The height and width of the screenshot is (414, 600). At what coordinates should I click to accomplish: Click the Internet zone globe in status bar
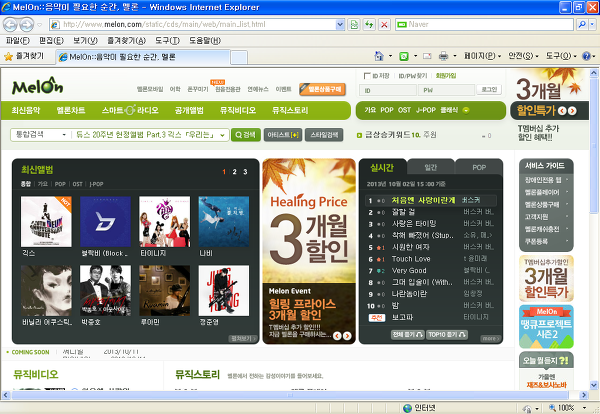(x=407, y=408)
